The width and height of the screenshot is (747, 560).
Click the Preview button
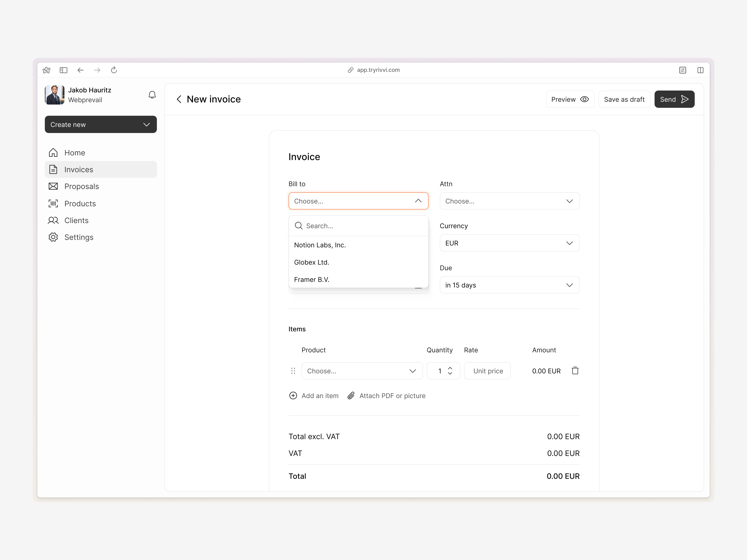tap(570, 99)
